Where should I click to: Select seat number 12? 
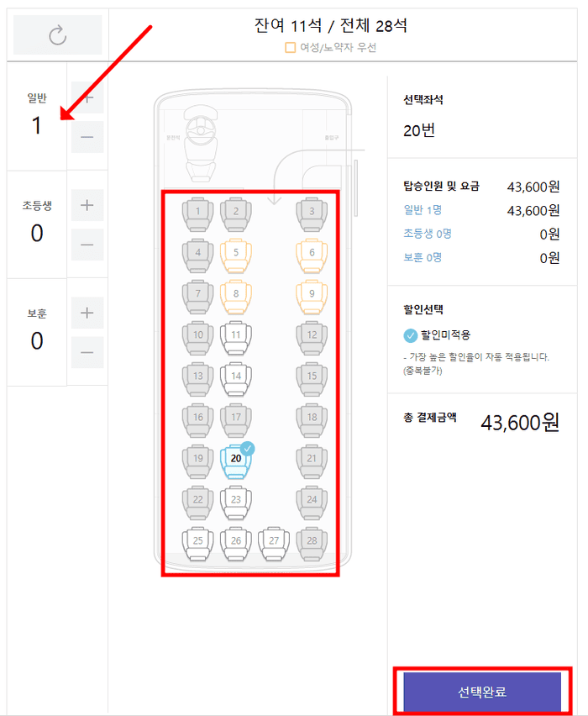tap(312, 335)
